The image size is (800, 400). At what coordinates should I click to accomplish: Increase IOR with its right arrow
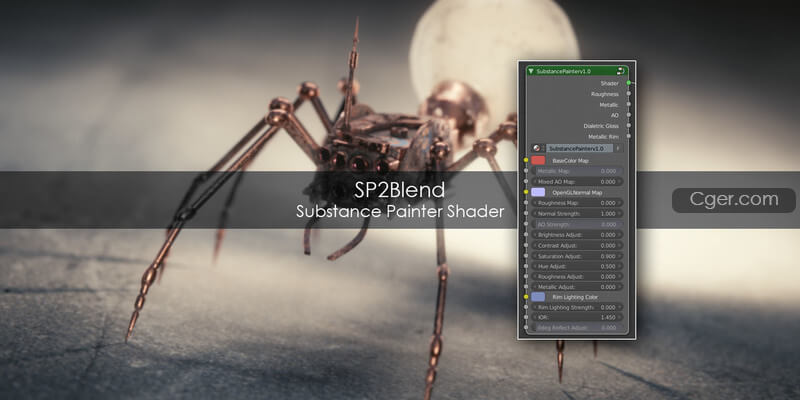[620, 317]
